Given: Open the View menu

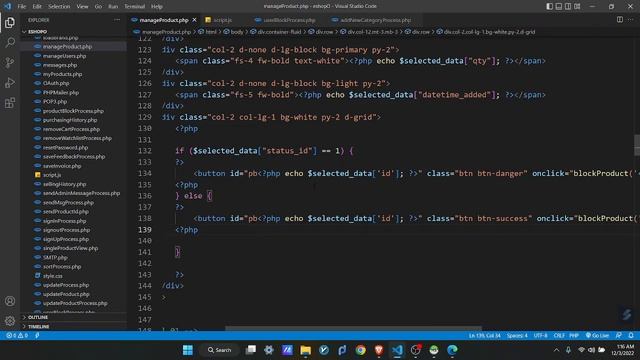Looking at the screenshot, I should 82,7.
